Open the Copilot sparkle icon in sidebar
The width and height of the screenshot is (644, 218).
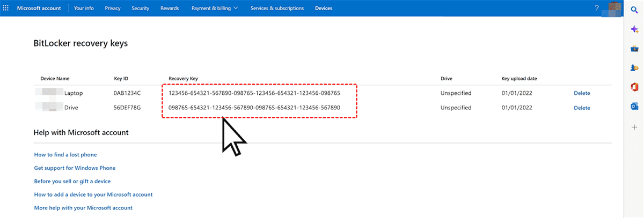click(634, 29)
